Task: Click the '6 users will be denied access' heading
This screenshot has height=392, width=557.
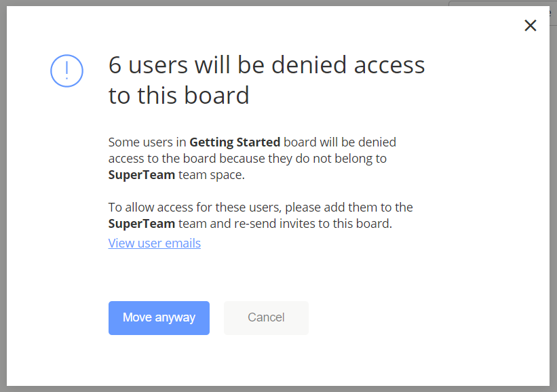Action: click(x=266, y=65)
